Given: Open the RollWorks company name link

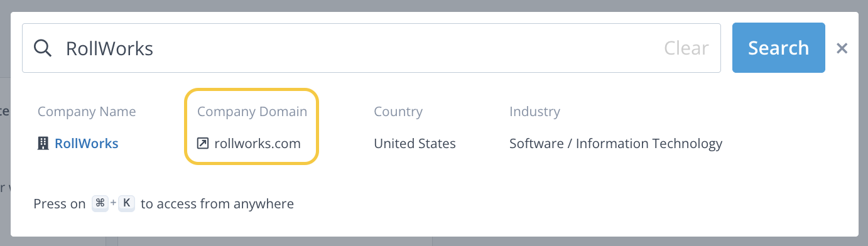Looking at the screenshot, I should (87, 144).
